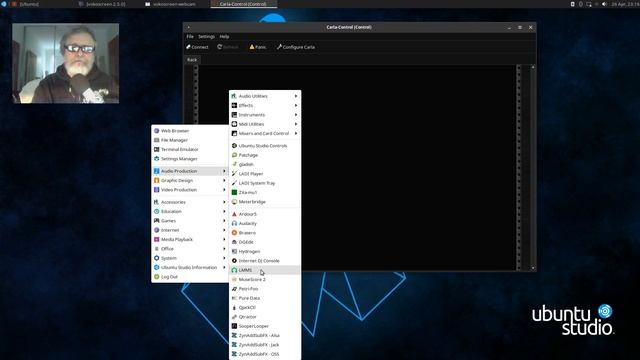The width and height of the screenshot is (640, 360).
Task: Select the Rack tab in Carla-Control
Action: (192, 60)
